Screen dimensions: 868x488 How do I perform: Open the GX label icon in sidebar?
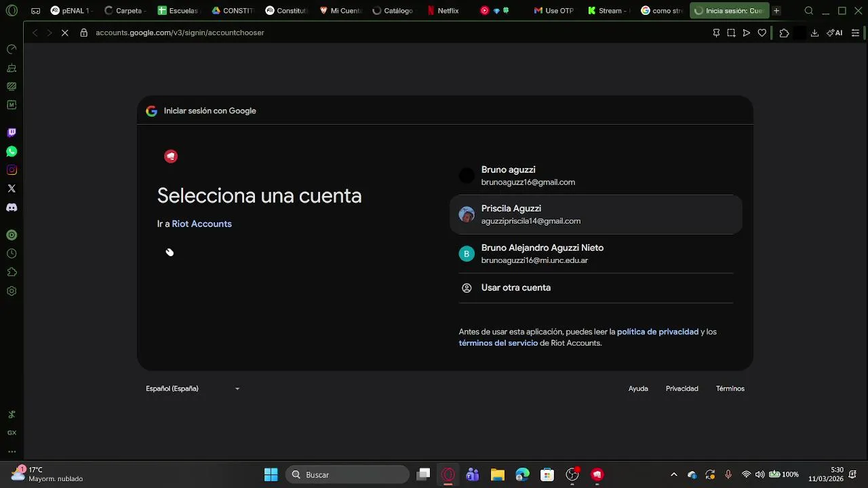[12, 432]
